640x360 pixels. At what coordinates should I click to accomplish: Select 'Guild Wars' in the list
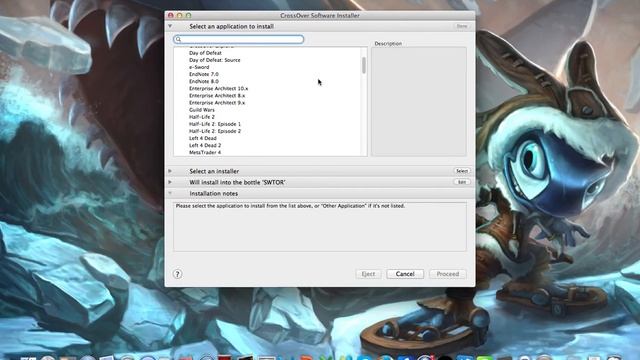(x=202, y=110)
